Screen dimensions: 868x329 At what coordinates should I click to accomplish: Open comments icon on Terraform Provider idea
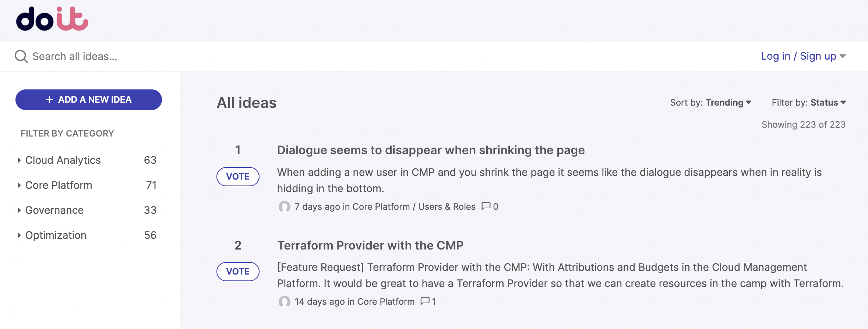point(425,301)
